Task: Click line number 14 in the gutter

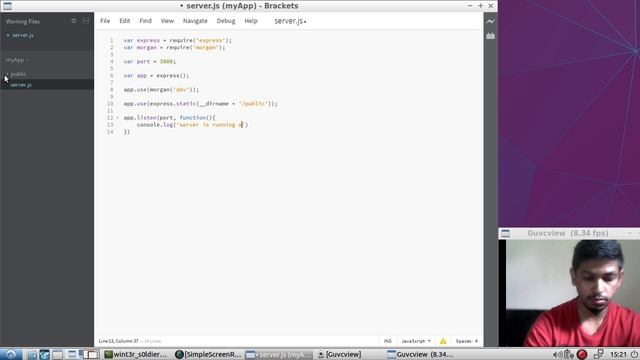Action: click(110, 132)
